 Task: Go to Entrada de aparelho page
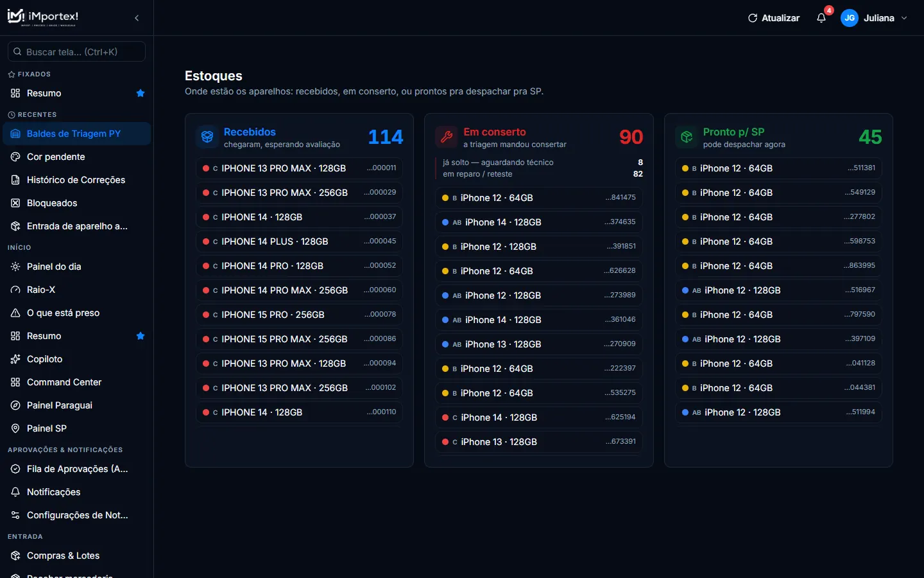77,226
